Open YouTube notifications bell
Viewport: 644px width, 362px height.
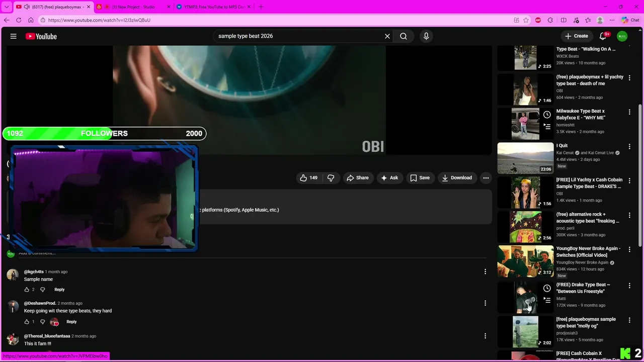[603, 36]
